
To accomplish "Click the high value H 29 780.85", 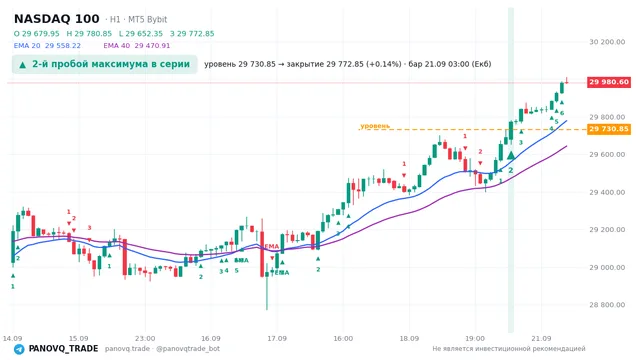I will [x=89, y=33].
